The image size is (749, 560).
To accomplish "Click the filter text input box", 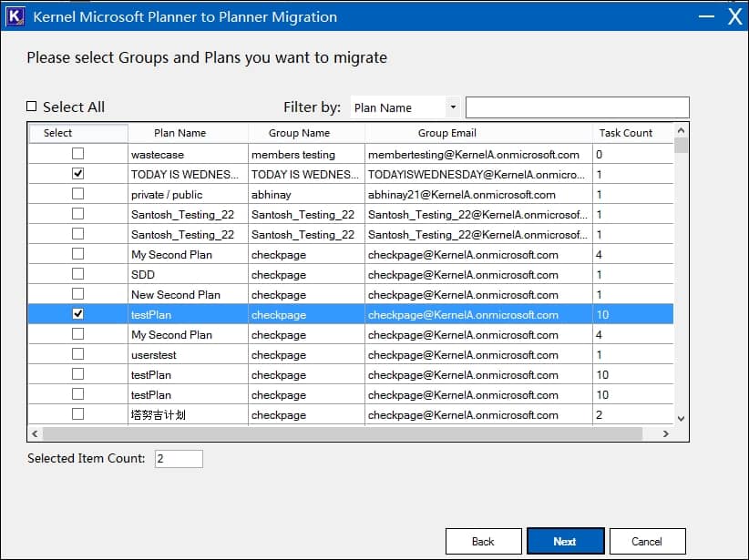I will (577, 107).
